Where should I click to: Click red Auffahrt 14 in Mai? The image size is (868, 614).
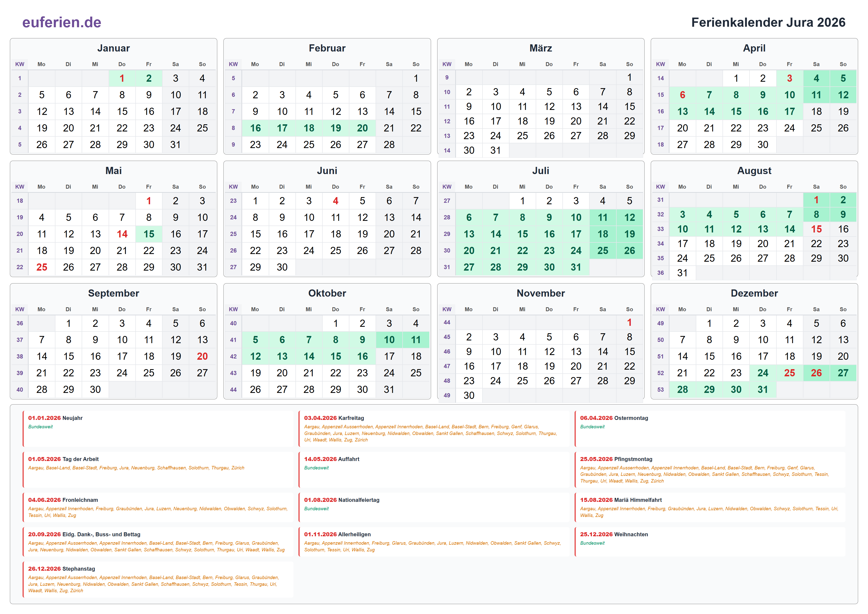click(x=122, y=234)
